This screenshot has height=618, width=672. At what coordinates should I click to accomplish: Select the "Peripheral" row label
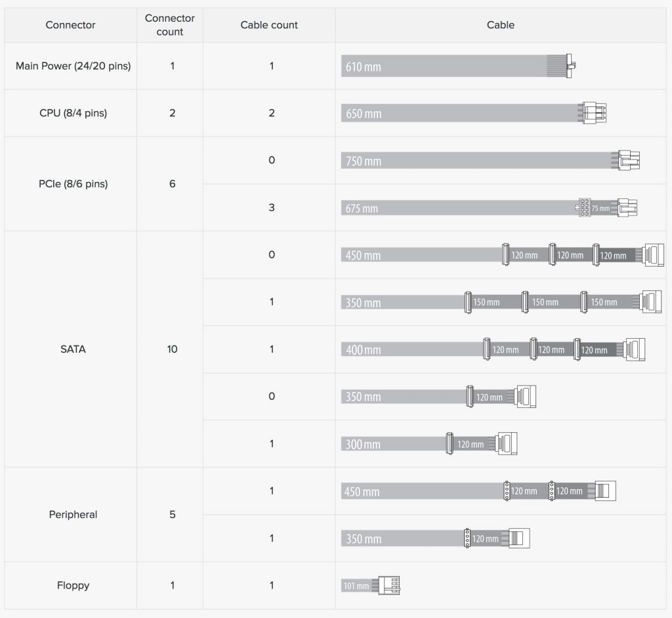[x=73, y=515]
